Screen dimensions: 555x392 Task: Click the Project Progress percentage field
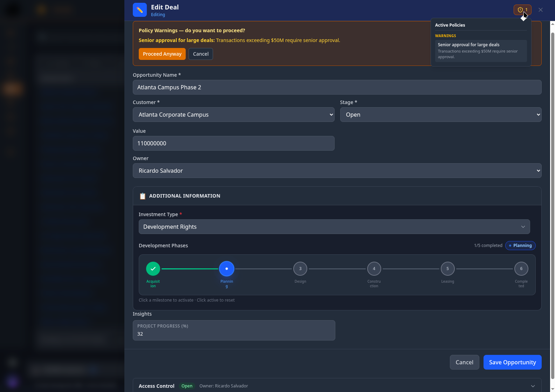234,334
